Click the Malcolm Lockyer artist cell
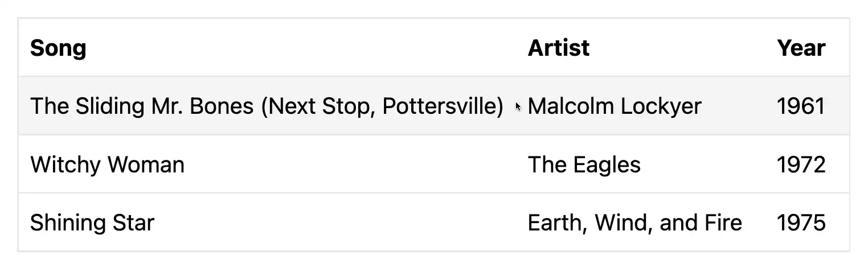868x268 pixels. (x=614, y=106)
